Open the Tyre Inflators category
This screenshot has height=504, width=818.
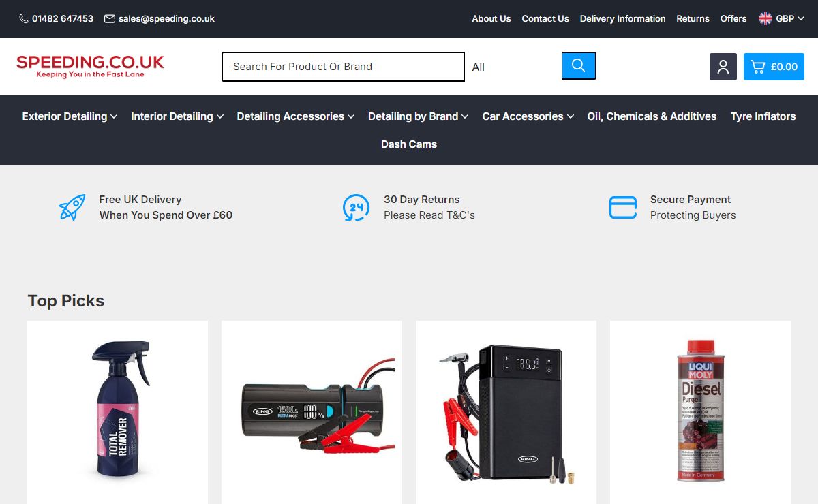click(763, 116)
